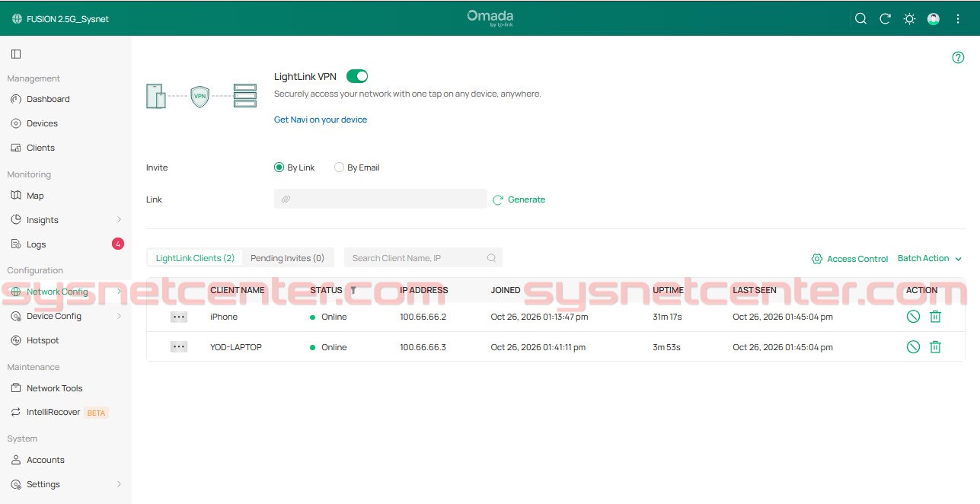Click IP address 100.66.66.2
980x504 pixels.
(x=423, y=317)
